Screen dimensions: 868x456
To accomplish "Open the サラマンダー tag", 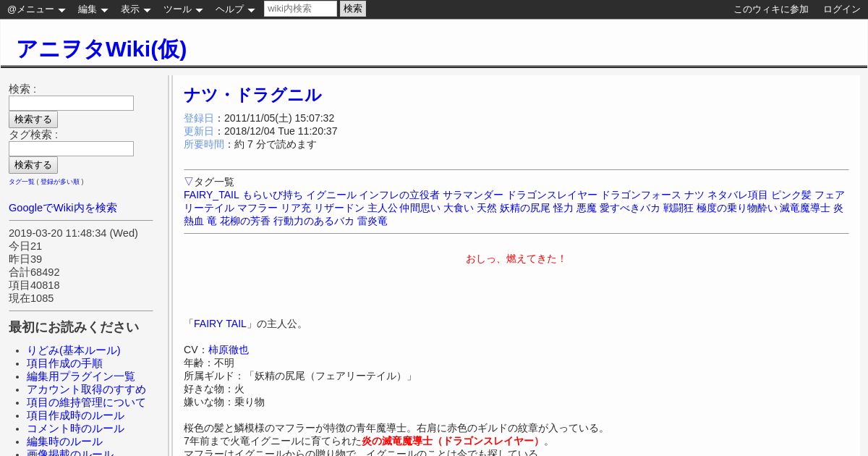I will tap(473, 195).
